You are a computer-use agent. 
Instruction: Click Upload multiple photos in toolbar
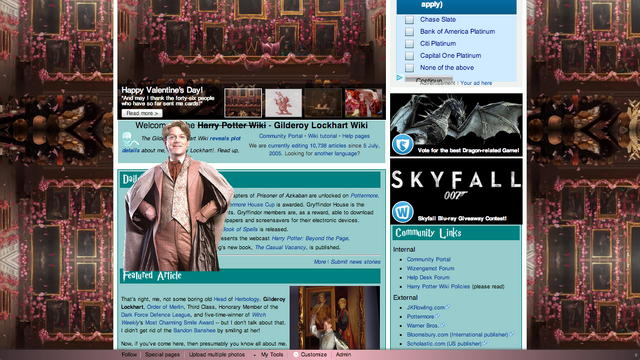tap(217, 355)
